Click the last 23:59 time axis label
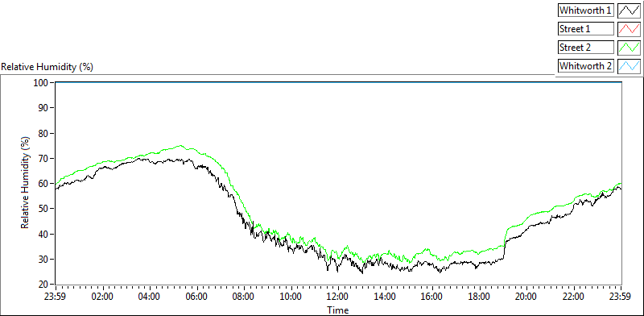This screenshot has width=644, height=316. (x=621, y=297)
